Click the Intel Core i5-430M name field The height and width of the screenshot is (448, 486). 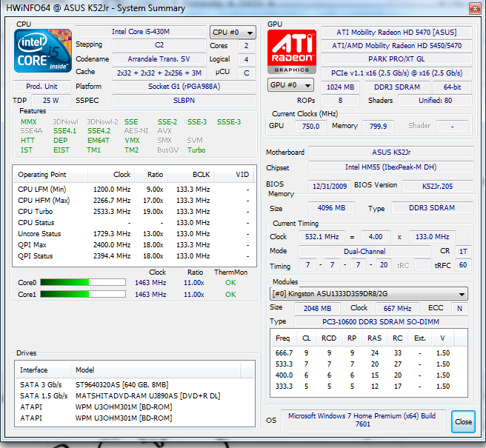[x=141, y=32]
